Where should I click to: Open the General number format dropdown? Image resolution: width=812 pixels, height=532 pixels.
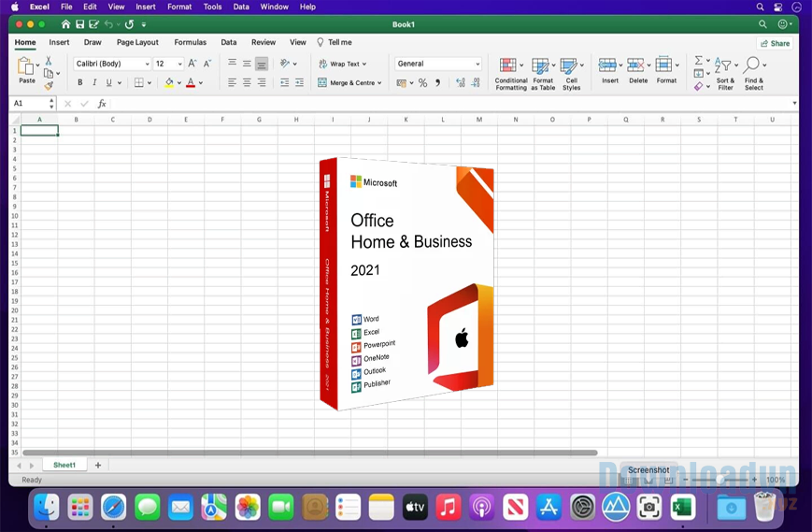pos(437,64)
